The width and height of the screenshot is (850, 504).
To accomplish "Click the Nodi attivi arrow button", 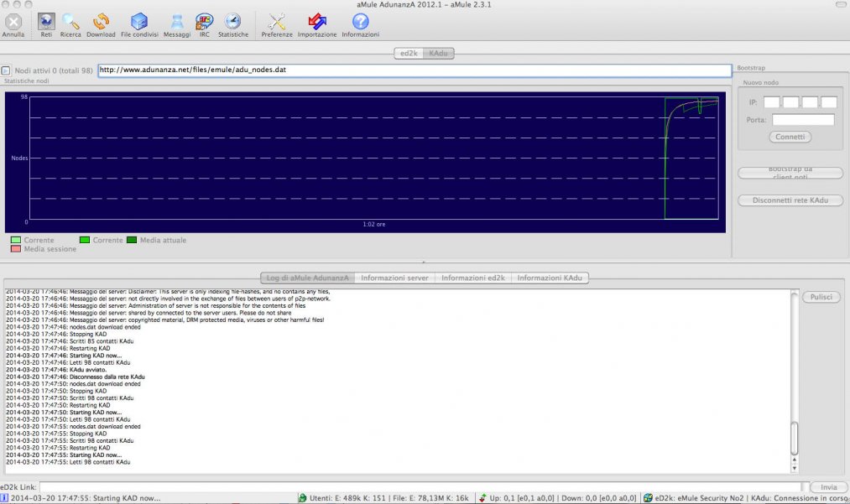I will pyautogui.click(x=5, y=70).
